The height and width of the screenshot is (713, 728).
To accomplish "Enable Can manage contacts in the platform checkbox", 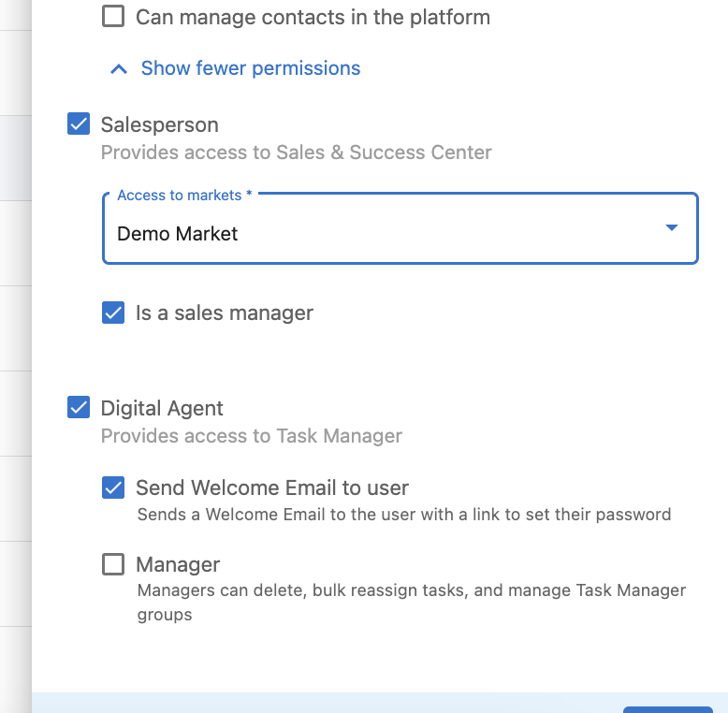I will pos(113,16).
